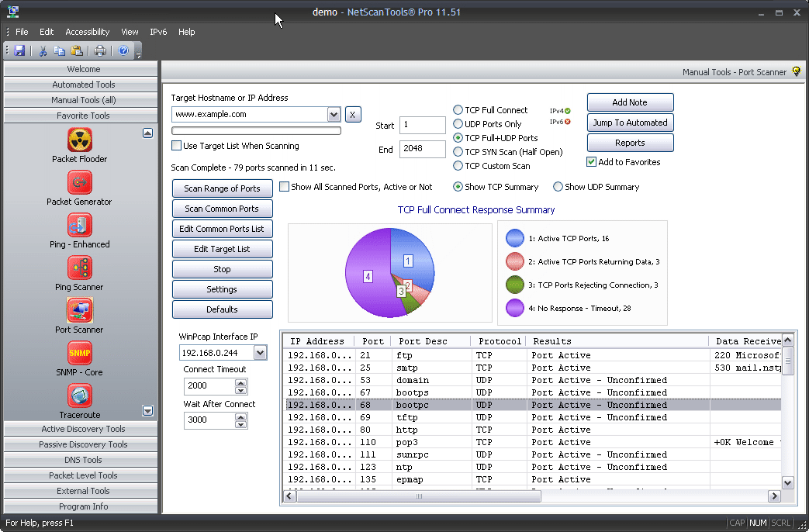Click the Stop button
The width and height of the screenshot is (809, 532).
coord(223,269)
